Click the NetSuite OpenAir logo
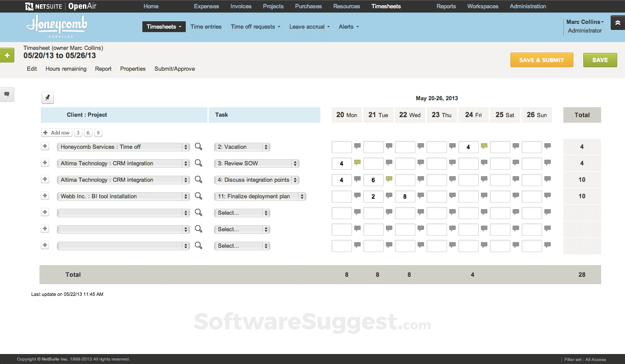This screenshot has width=625, height=364. [x=61, y=6]
